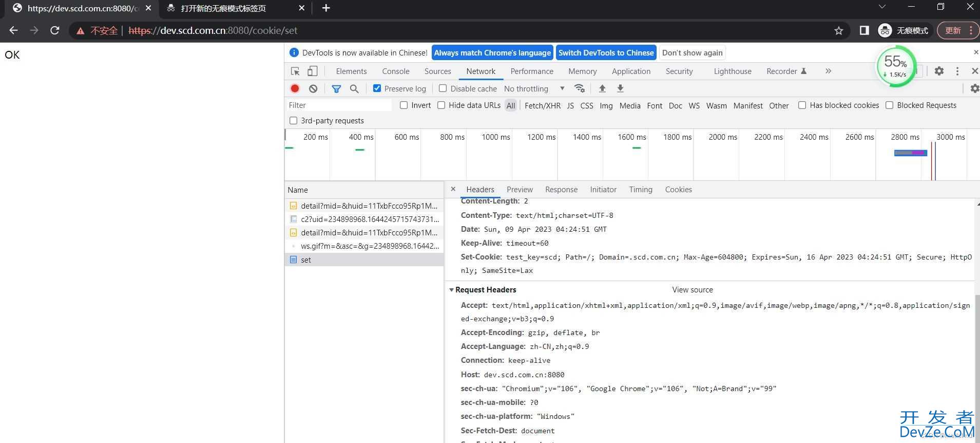Open Network panel settings gear
The height and width of the screenshot is (443, 980).
974,88
